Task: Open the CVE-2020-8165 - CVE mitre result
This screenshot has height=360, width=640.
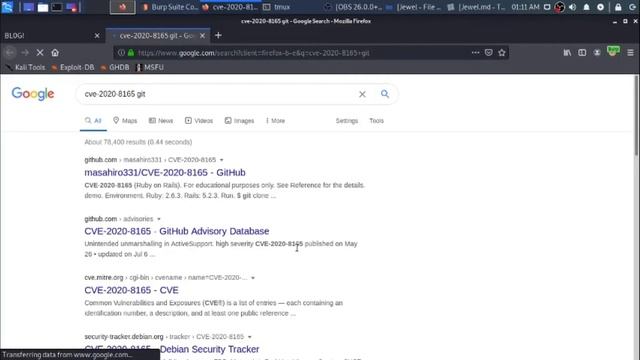Action: click(x=131, y=290)
